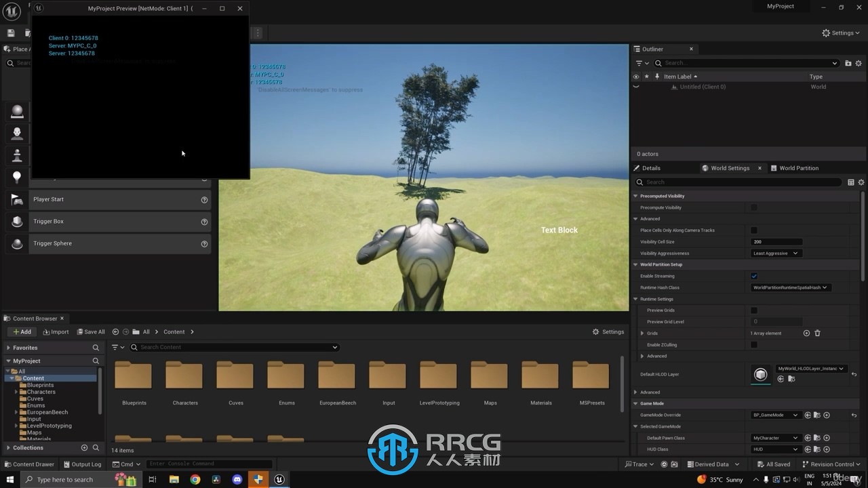Viewport: 868px width, 488px height.
Task: Open Output Log tab in status bar
Action: (x=82, y=464)
